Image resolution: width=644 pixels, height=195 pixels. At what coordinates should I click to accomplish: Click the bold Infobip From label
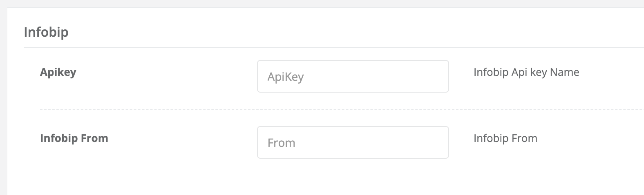coord(74,138)
